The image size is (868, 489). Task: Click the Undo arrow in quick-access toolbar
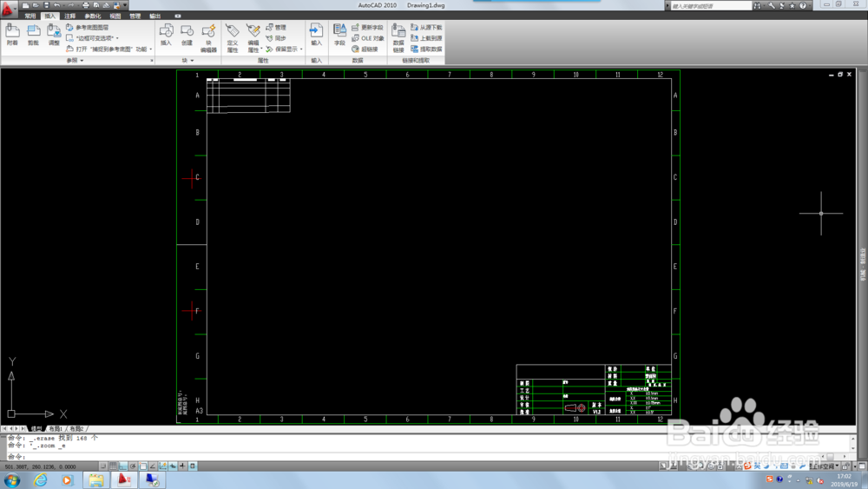[56, 5]
